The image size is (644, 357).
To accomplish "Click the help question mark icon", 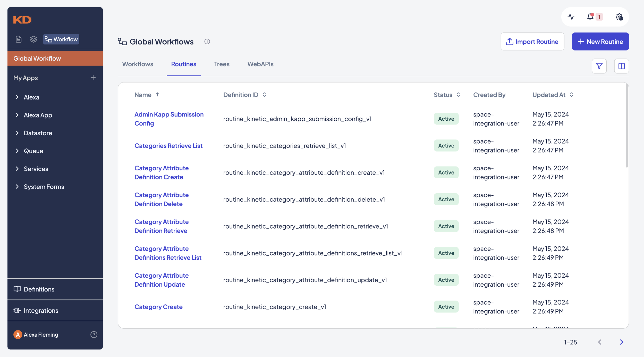I will point(94,335).
